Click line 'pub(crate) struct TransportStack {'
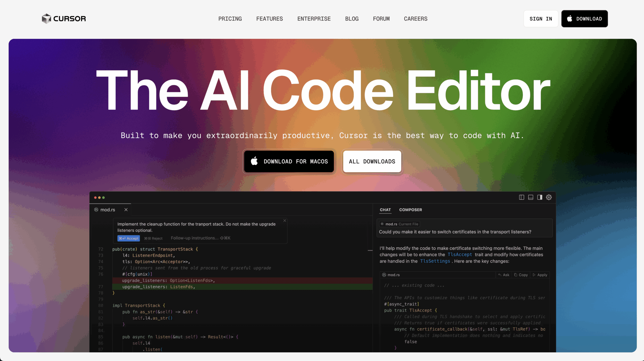Image resolution: width=644 pixels, height=361 pixels. (155, 249)
